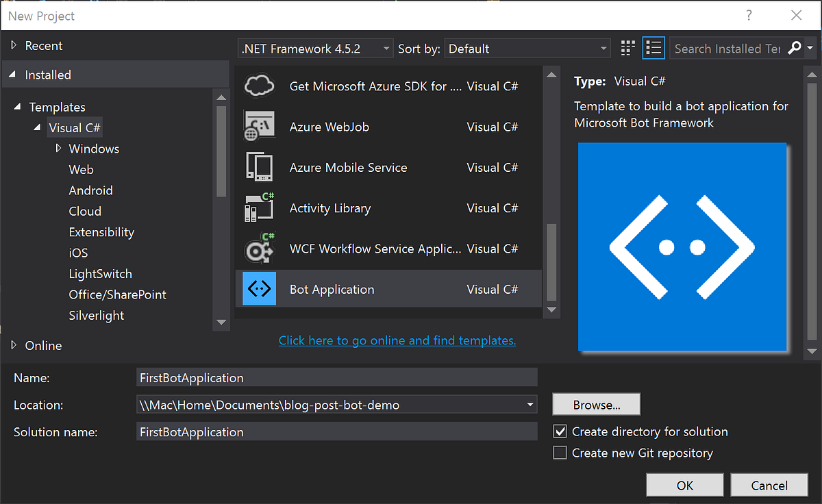Collapse the Visual C# templates node
This screenshot has height=504, width=822.
click(x=38, y=127)
